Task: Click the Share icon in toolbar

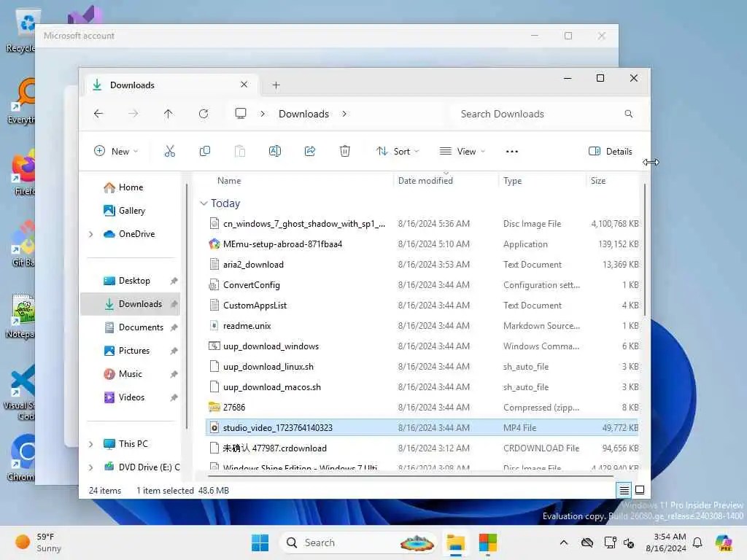Action: tap(309, 152)
